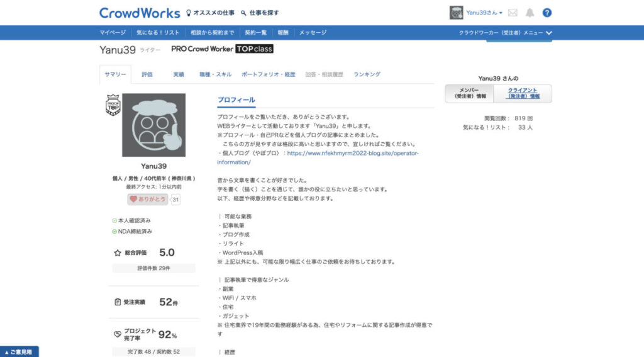Click the large profile picture
The image size is (644, 357).
click(x=153, y=125)
